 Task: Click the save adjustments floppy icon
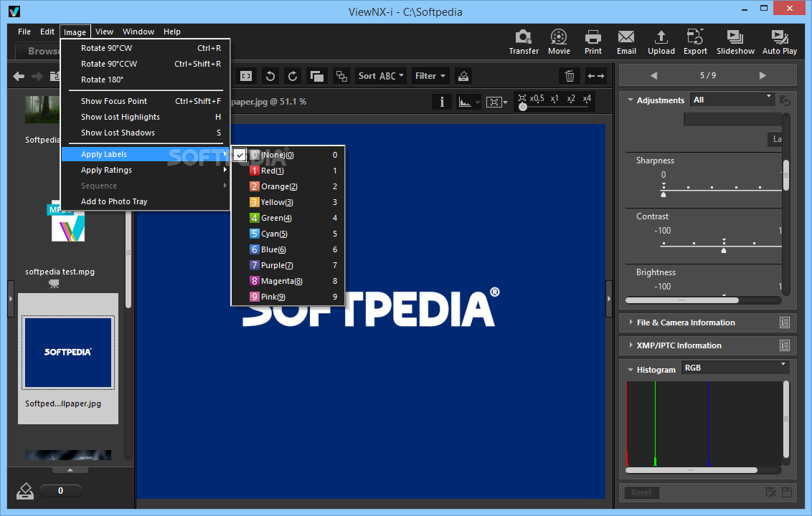[787, 492]
